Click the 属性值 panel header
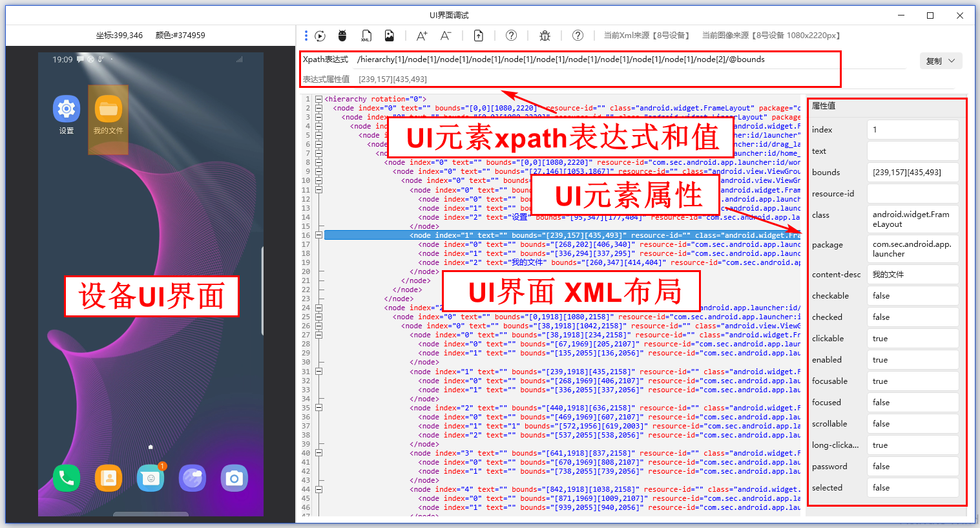This screenshot has height=528, width=980. (824, 106)
